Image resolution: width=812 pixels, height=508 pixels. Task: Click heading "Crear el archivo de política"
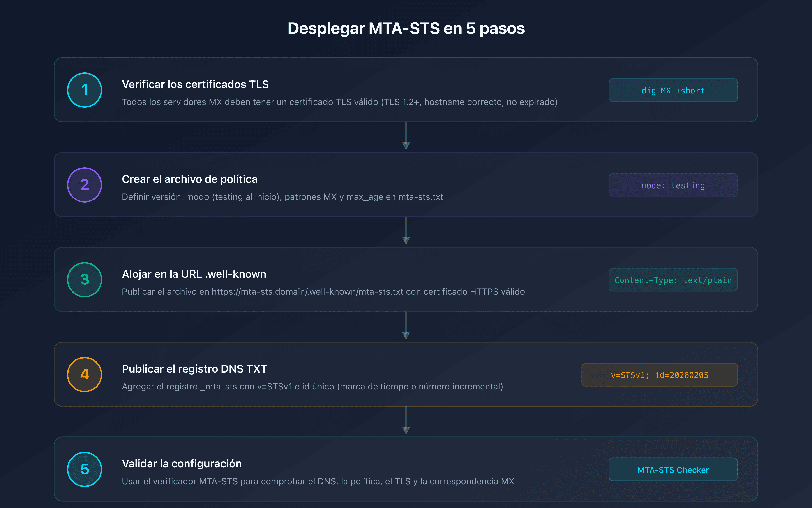(189, 179)
